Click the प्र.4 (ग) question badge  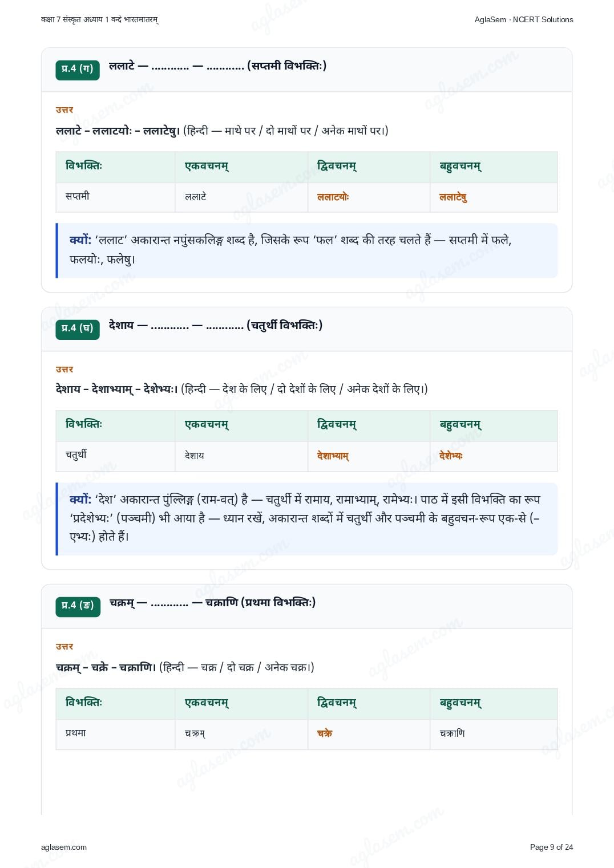click(78, 69)
